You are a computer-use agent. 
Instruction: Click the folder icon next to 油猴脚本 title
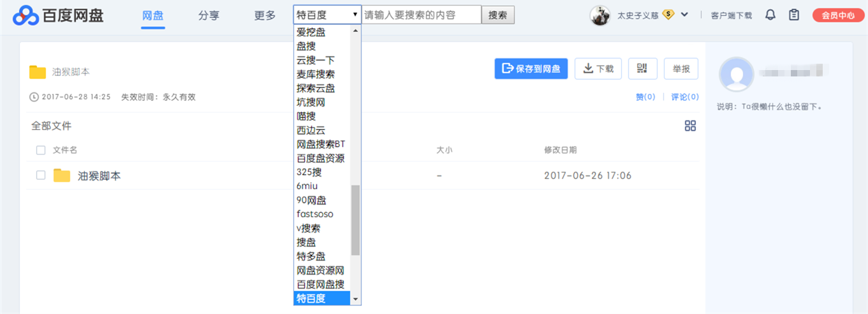pyautogui.click(x=38, y=72)
